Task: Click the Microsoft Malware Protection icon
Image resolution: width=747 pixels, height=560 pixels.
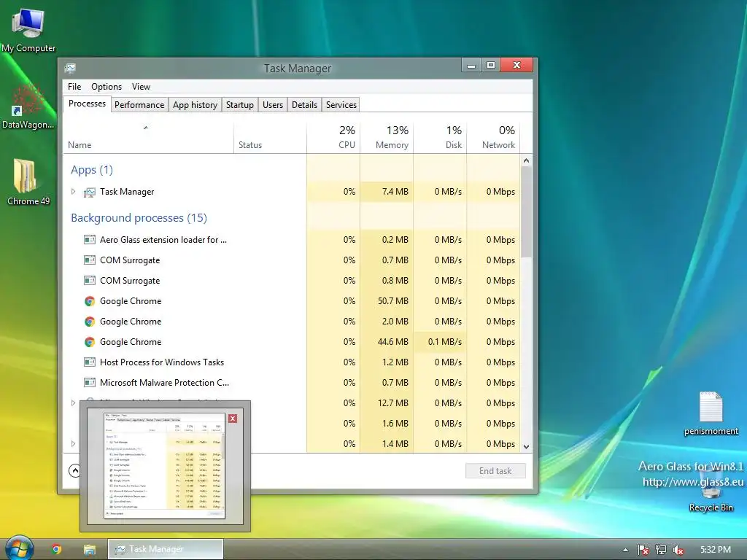Action: [x=90, y=382]
